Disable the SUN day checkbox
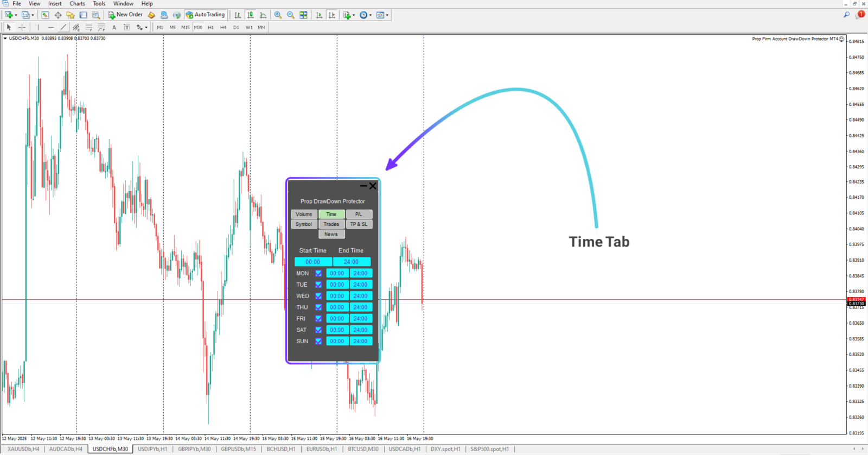868x455 pixels. pyautogui.click(x=318, y=342)
